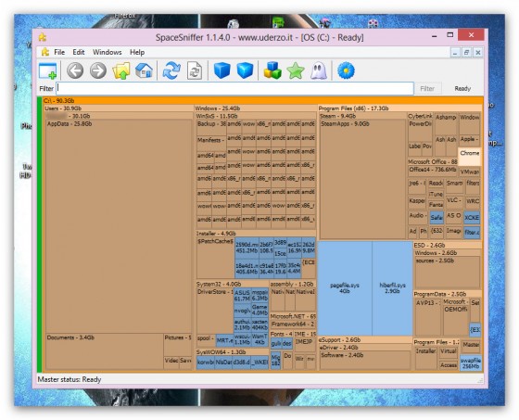Restore the inner document window

point(466,52)
